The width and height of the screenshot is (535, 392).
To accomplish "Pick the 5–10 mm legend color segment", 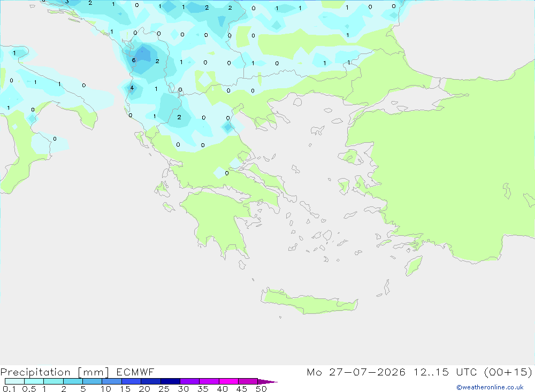I will click(93, 381).
